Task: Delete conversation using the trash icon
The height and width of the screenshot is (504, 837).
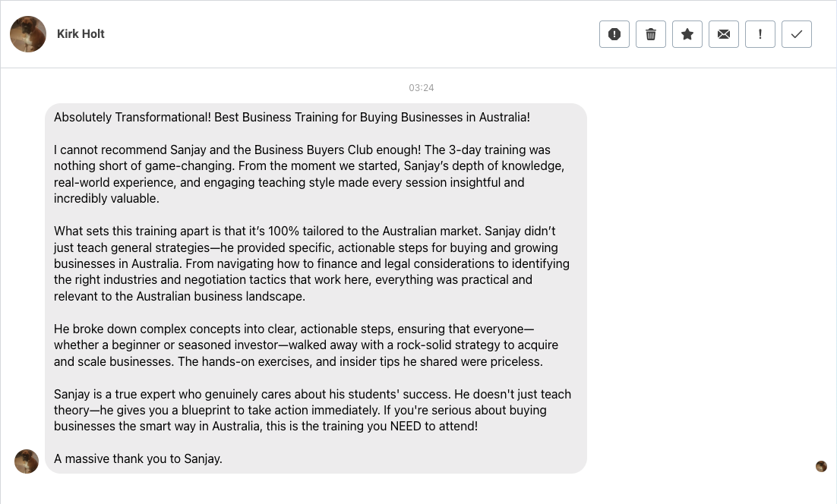Action: point(651,34)
